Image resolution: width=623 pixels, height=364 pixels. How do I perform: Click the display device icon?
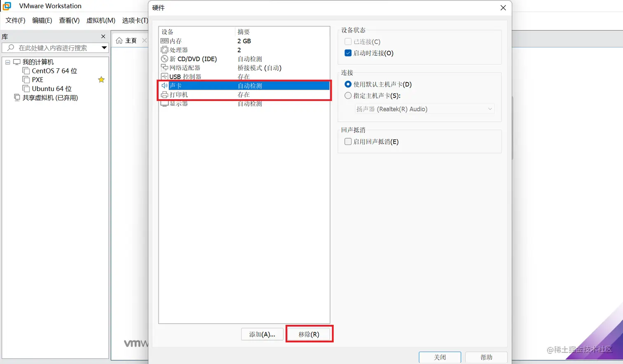164,104
